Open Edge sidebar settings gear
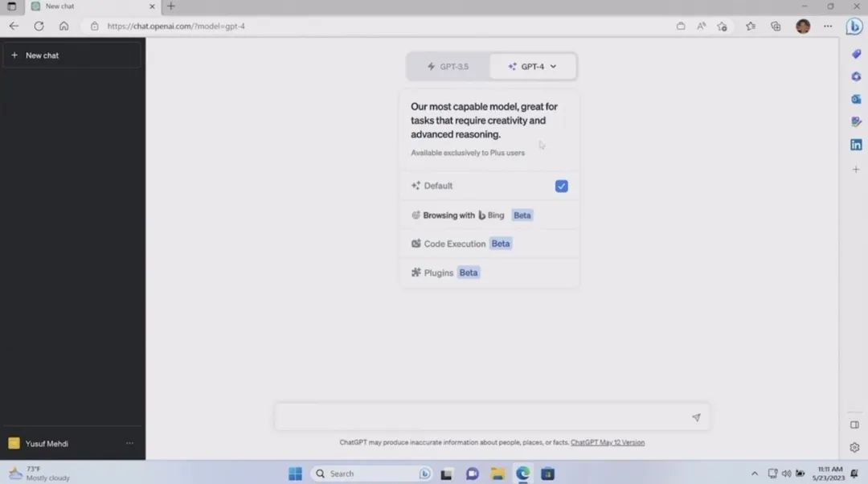The height and width of the screenshot is (484, 868). 854,448
